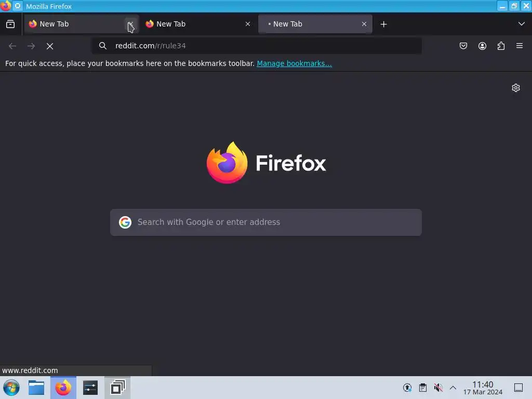Launch the file manager from taskbar

point(36,388)
